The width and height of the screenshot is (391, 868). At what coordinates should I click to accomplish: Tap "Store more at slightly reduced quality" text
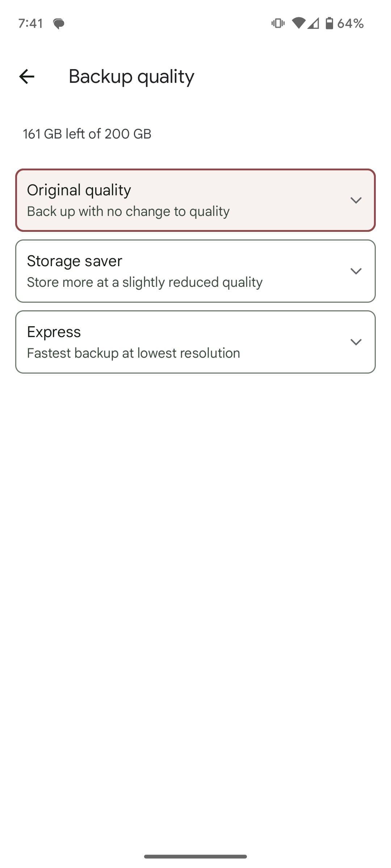click(144, 282)
